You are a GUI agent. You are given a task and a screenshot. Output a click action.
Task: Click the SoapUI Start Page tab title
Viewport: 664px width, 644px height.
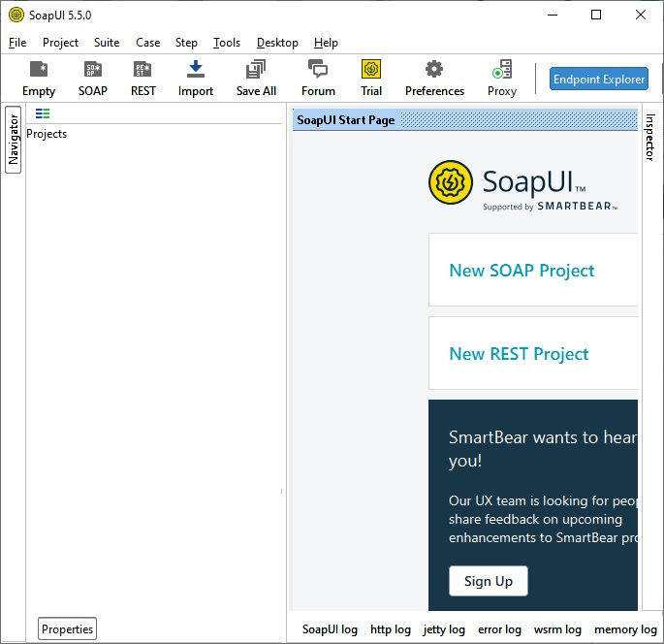345,120
